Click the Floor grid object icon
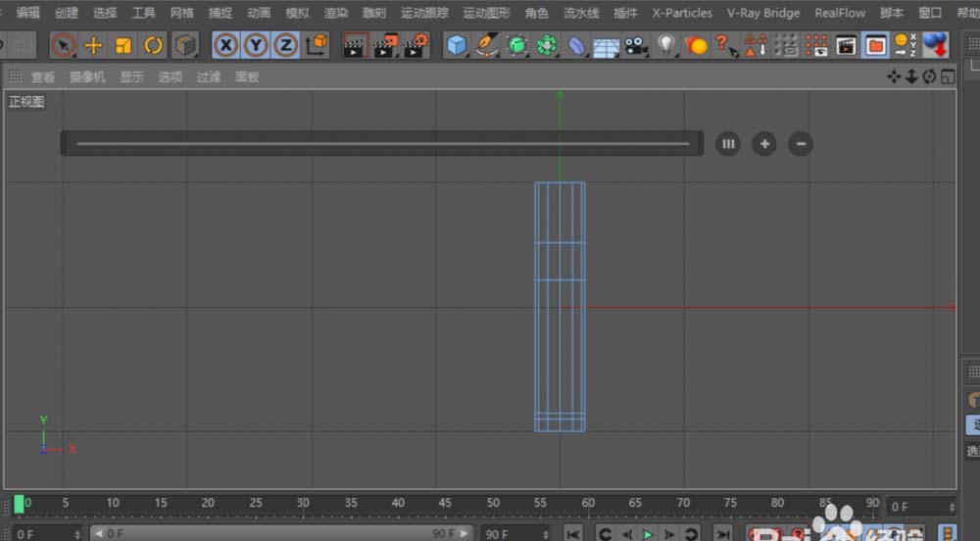 coord(607,46)
